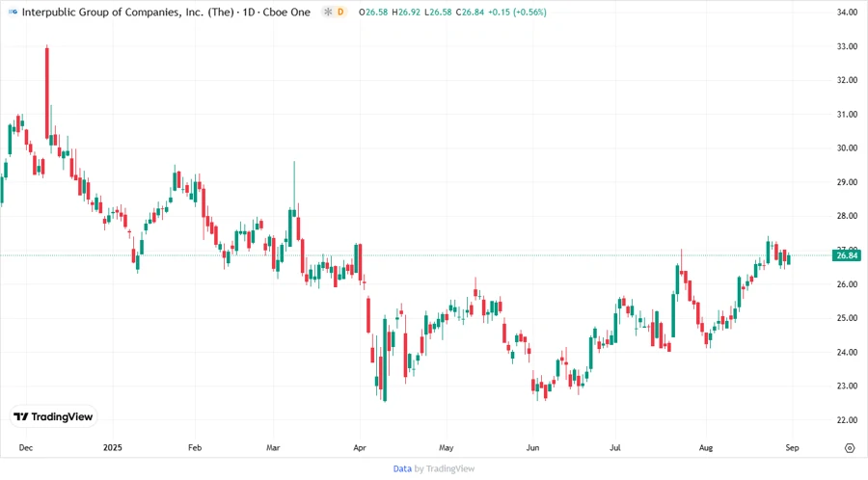Click the open value O26.58
This screenshot has width=868, height=480.
coord(373,12)
